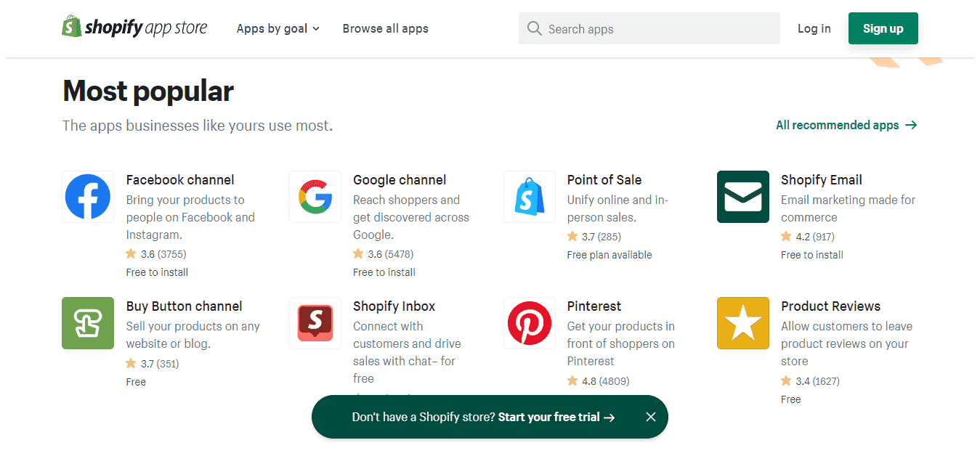
Task: Click the 3.4 (1627) rating text
Action: [x=818, y=381]
